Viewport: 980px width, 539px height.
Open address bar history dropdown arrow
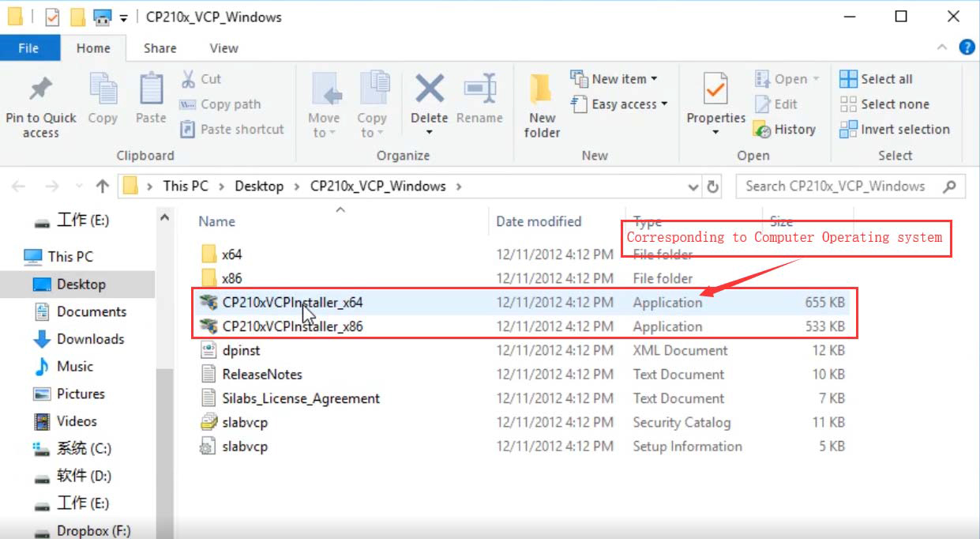click(693, 187)
